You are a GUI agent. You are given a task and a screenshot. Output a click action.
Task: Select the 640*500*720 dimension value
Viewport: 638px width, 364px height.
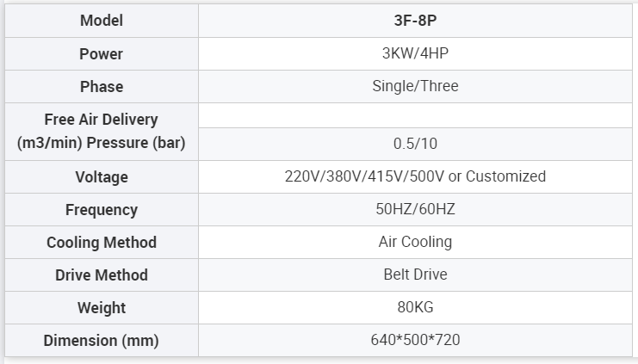415,340
